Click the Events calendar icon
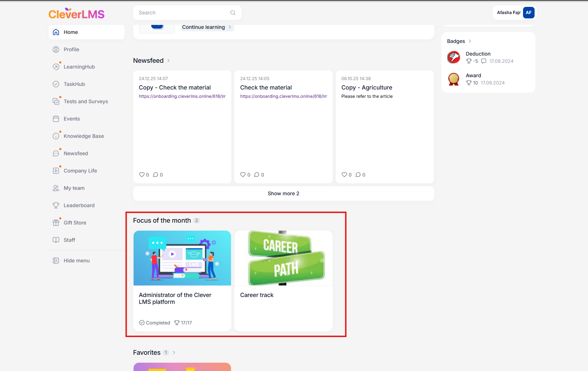 pyautogui.click(x=56, y=119)
